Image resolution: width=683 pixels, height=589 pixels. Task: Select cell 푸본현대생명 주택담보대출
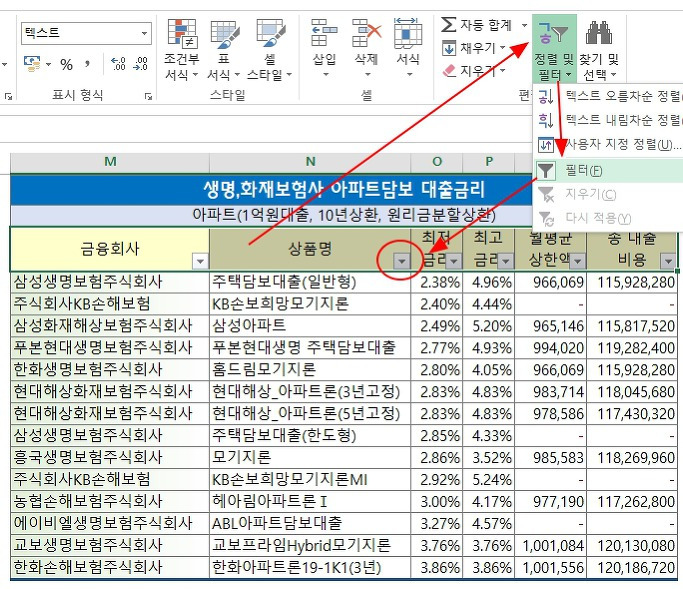click(x=310, y=348)
